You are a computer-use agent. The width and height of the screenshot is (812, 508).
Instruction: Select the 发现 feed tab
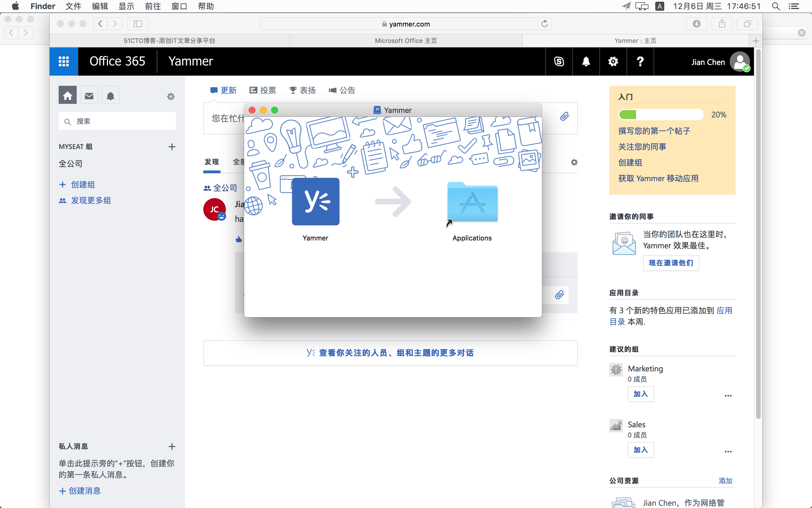pyautogui.click(x=212, y=162)
